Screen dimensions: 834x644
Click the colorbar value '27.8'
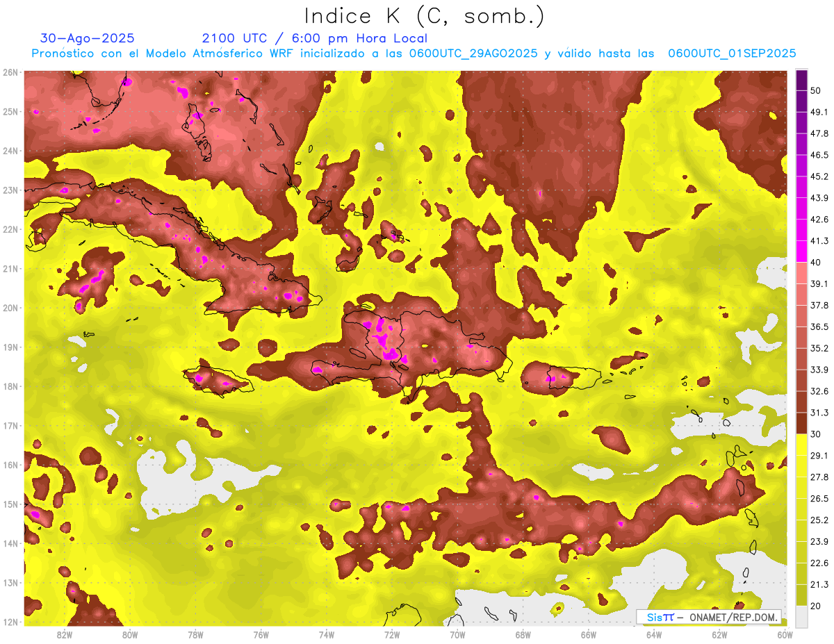coord(819,477)
